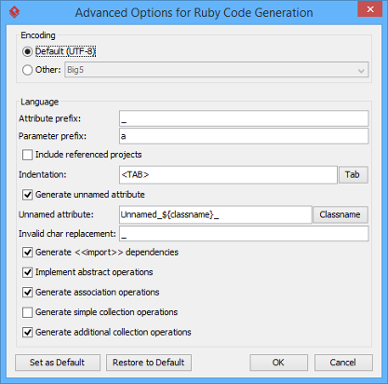The image size is (388, 384).
Task: Click the Unnamed attribute label
Action: [x=56, y=214]
